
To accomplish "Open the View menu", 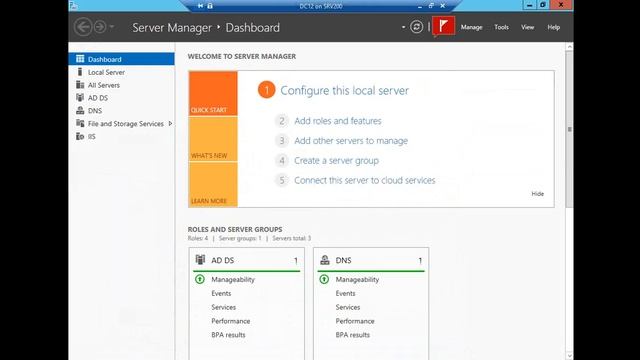I will coord(527,27).
